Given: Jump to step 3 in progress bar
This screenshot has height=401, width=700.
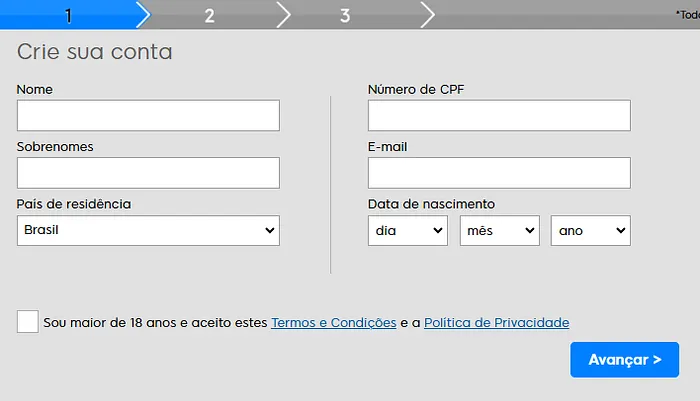Looking at the screenshot, I should click(345, 15).
